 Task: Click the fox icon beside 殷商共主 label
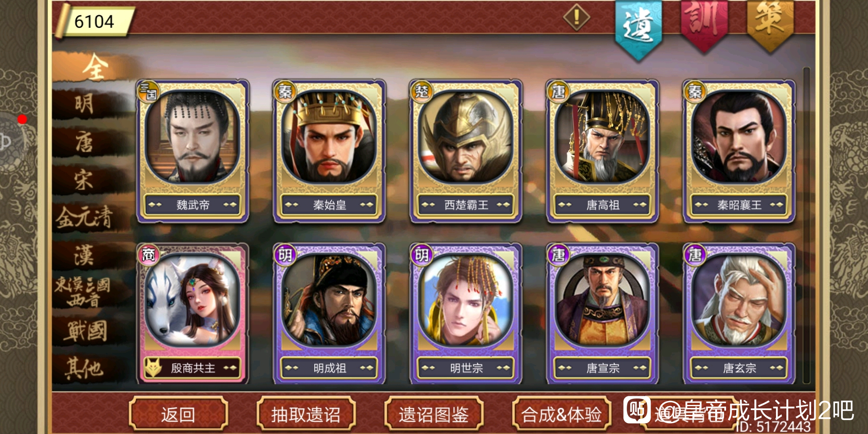pyautogui.click(x=153, y=368)
